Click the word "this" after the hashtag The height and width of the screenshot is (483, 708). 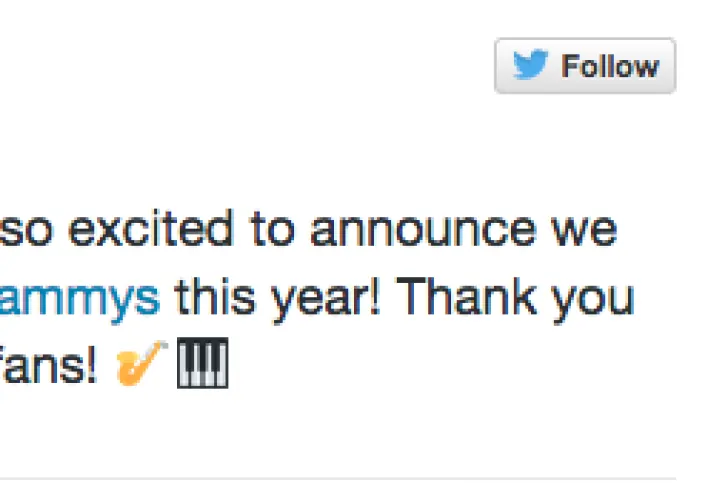coord(214,298)
